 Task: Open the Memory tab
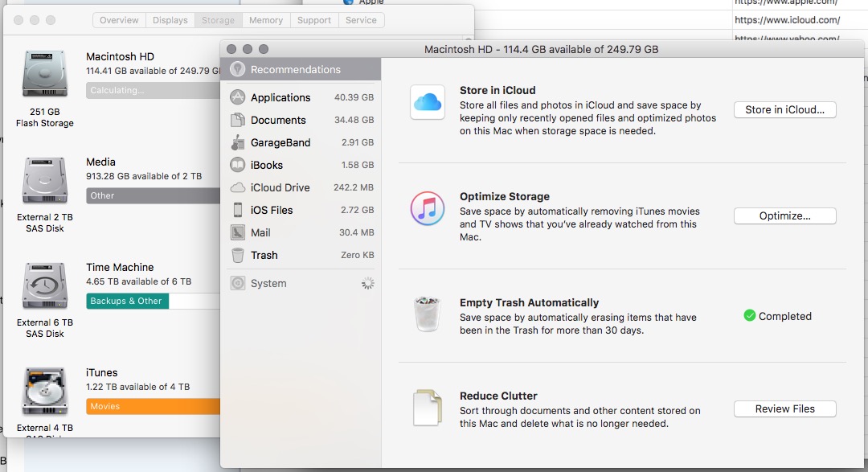[266, 20]
